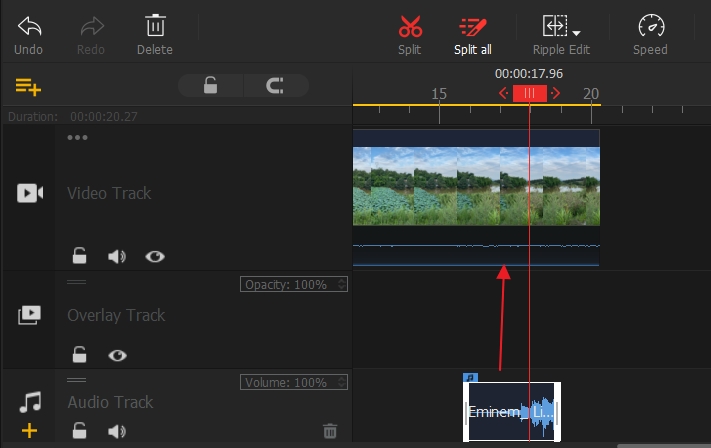Click the Delete trash can icon
Viewport: 711px width, 448px height.
coord(154,26)
